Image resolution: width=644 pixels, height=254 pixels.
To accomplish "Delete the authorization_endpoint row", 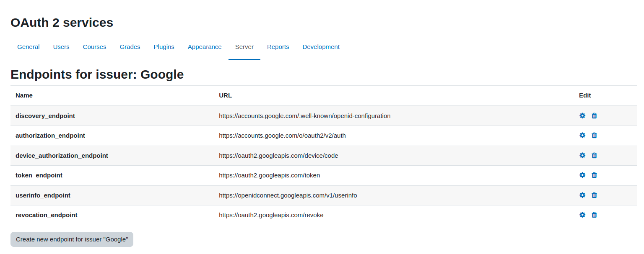I will pos(594,135).
